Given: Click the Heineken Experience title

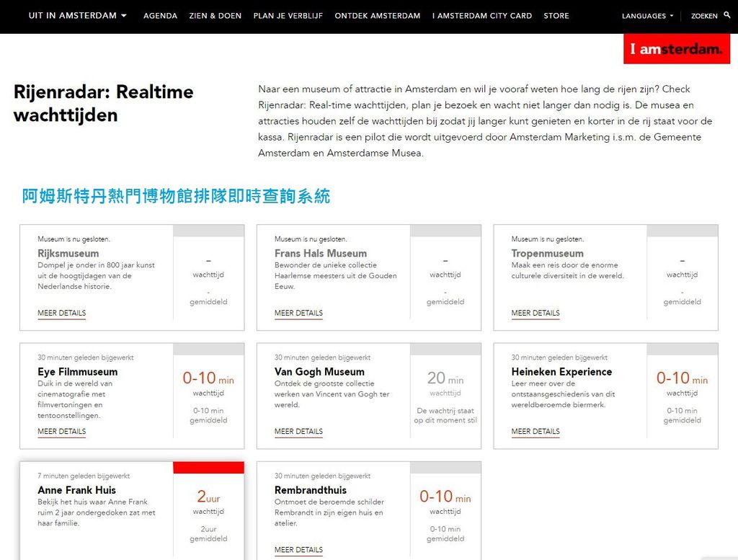Looking at the screenshot, I should [x=562, y=372].
